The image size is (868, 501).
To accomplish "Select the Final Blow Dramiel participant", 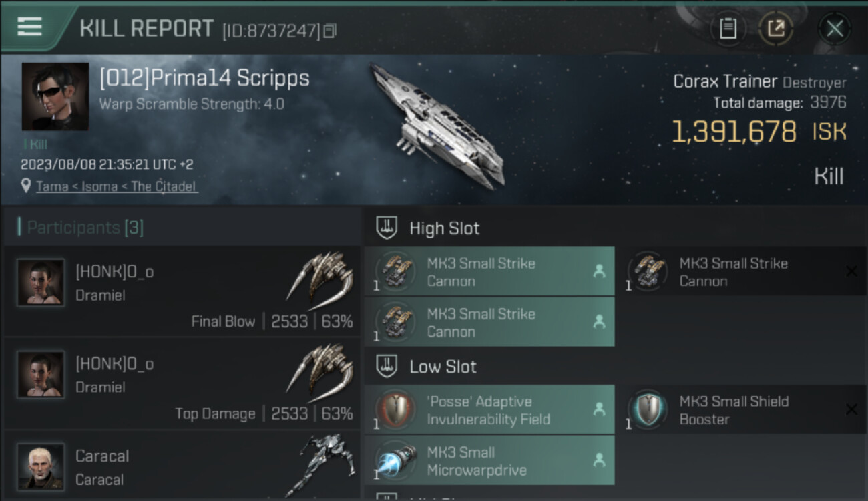I will 182,291.
